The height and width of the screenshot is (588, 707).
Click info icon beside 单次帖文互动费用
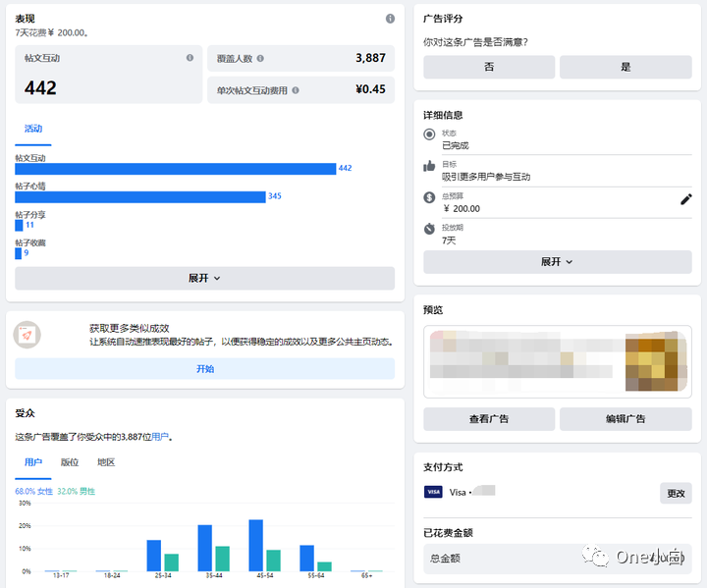(x=296, y=90)
